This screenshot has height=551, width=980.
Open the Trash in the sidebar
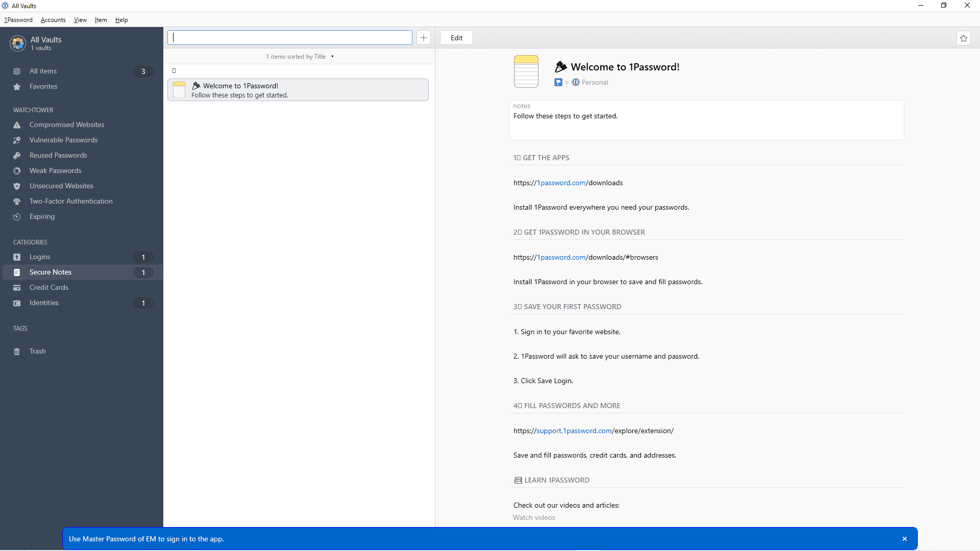82,352
